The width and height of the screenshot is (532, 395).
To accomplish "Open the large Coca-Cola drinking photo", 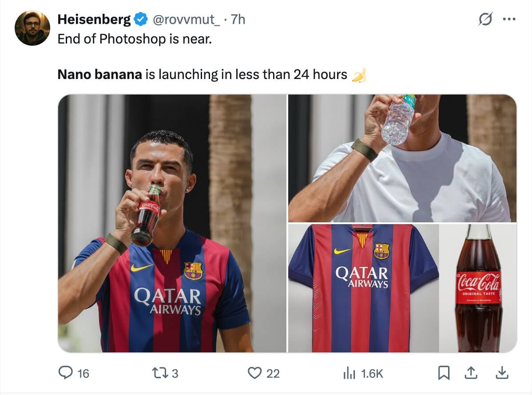I will (172, 223).
